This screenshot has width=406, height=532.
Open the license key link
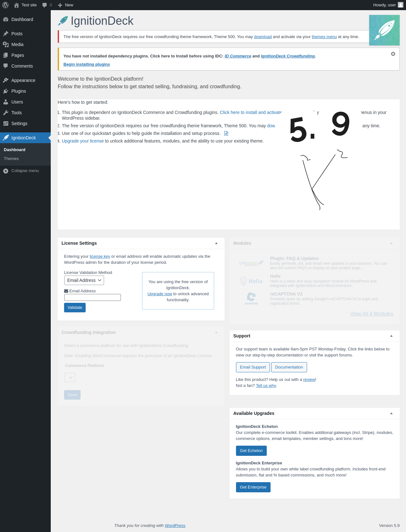click(100, 256)
